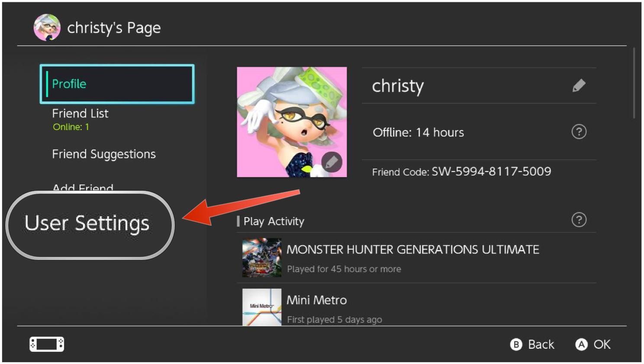
Task: Open the Friend List menu entry
Action: (80, 114)
